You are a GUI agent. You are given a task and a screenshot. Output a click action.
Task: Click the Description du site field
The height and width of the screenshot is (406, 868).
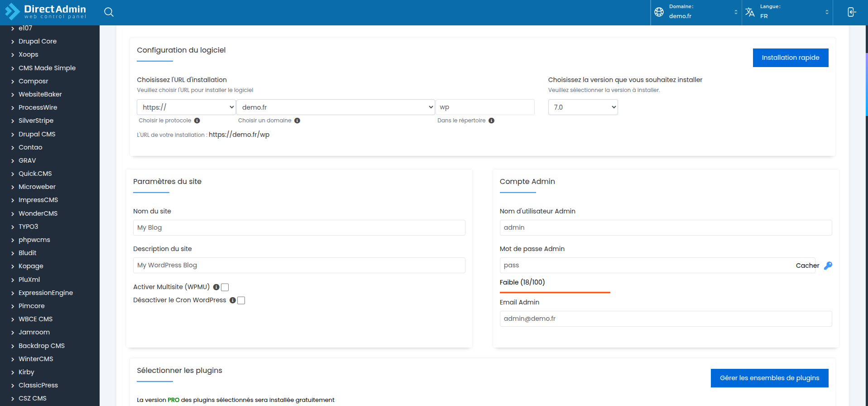[x=299, y=265]
